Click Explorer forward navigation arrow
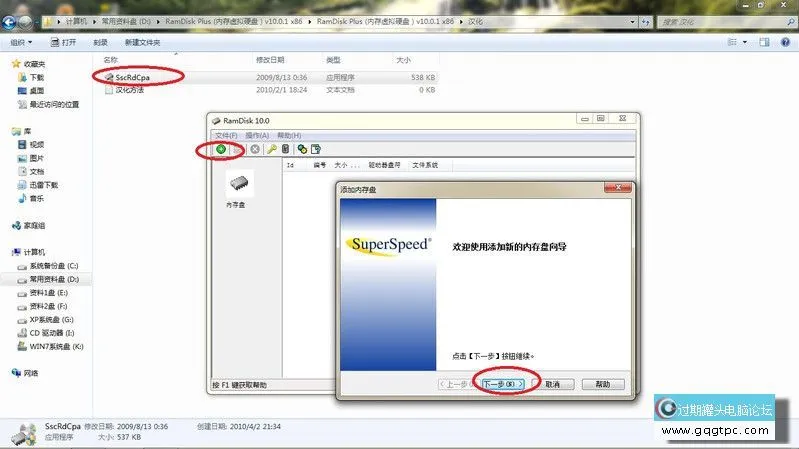 (x=25, y=22)
